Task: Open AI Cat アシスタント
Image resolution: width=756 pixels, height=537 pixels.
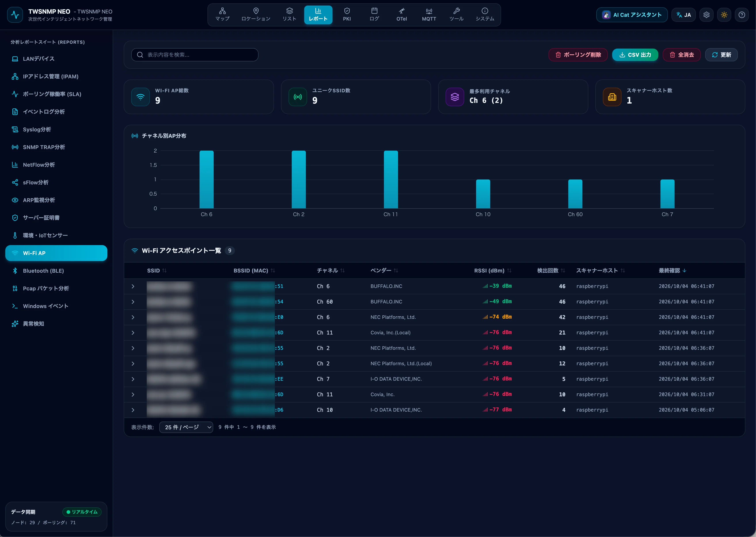Action: click(632, 15)
